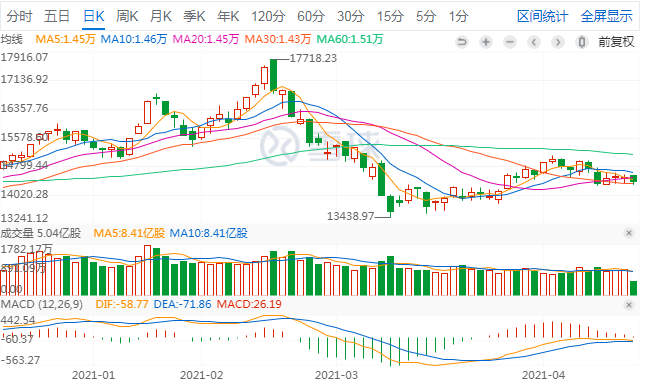
Task: Close the MACD indicator panel
Action: [x=629, y=305]
